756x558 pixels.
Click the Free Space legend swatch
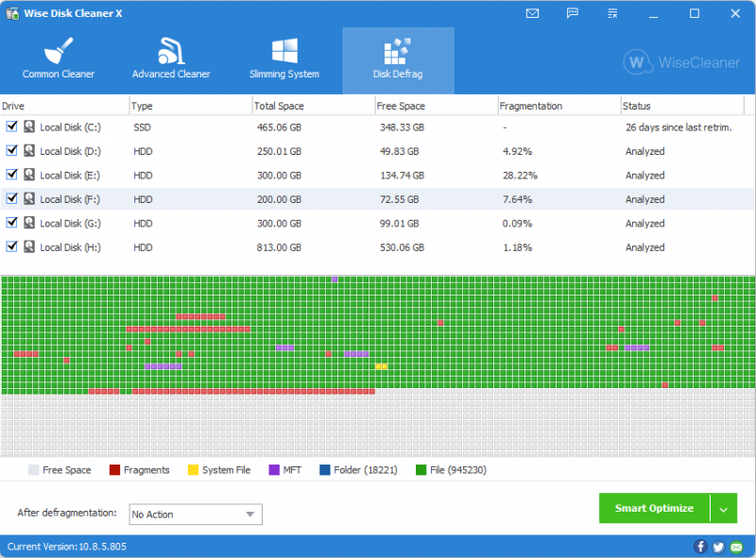[x=33, y=470]
